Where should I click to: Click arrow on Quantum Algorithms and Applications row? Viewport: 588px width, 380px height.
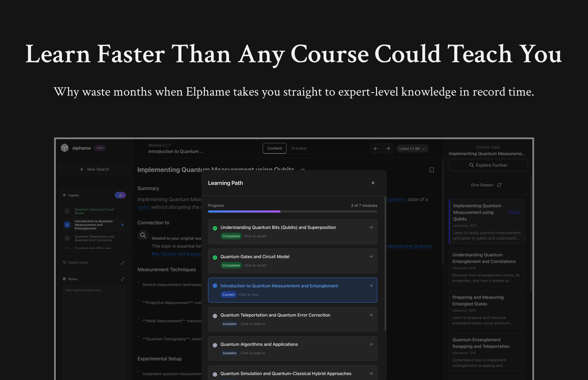pos(371,344)
